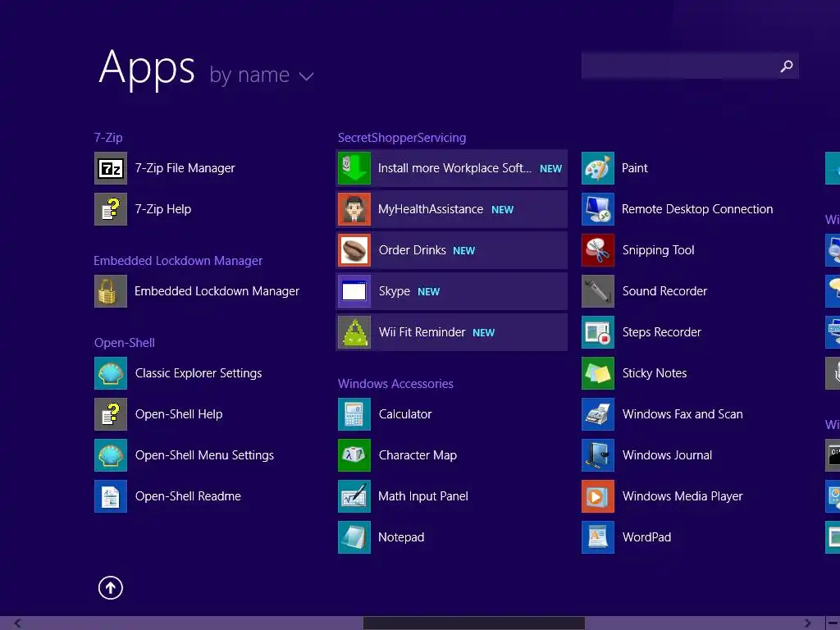Open the 'by name' sort dropdown

(x=262, y=75)
